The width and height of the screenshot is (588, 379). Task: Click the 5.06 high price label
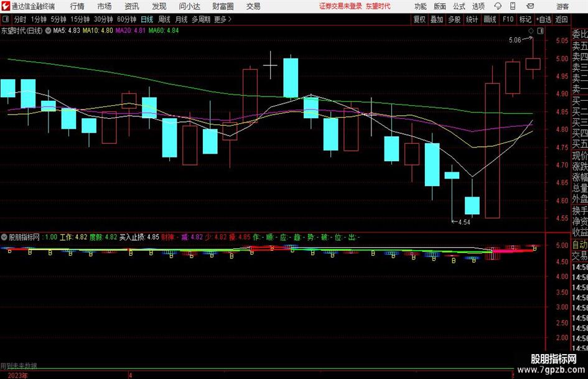click(515, 40)
